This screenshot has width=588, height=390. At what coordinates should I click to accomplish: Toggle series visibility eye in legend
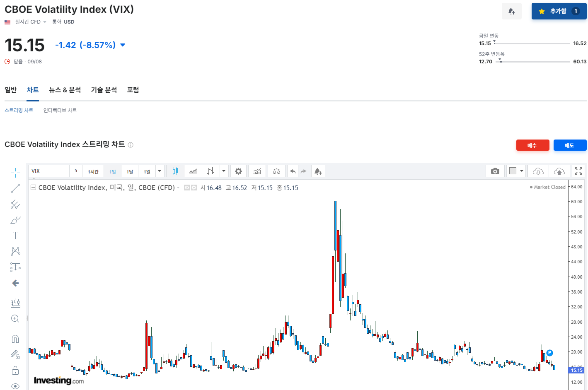(x=187, y=188)
